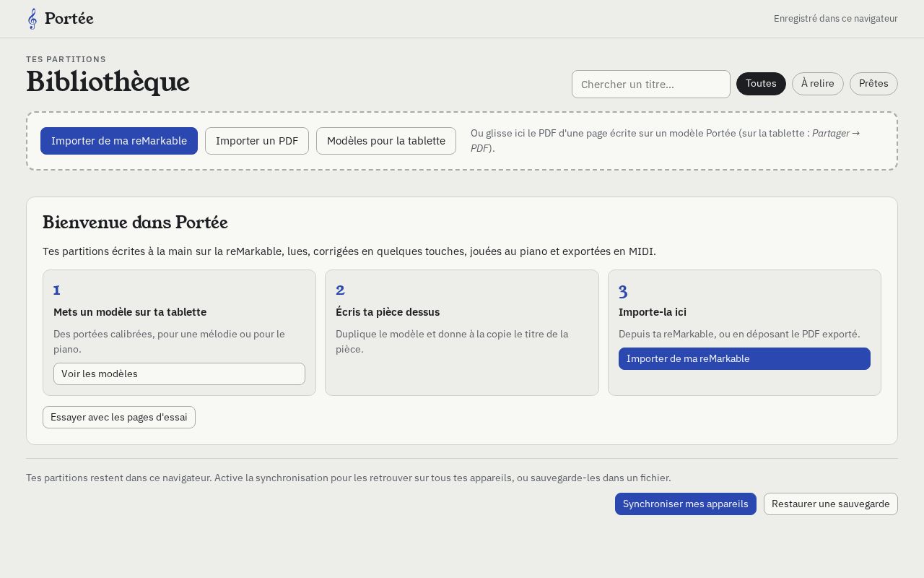
Task: Focus the 'Chercher un titre...' search field
Action: click(x=651, y=84)
